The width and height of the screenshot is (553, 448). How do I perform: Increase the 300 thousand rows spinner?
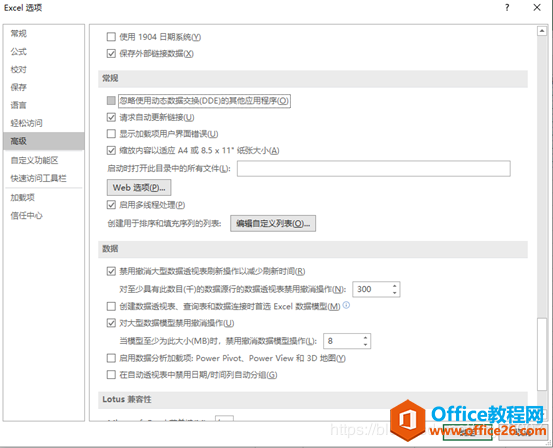coord(395,286)
